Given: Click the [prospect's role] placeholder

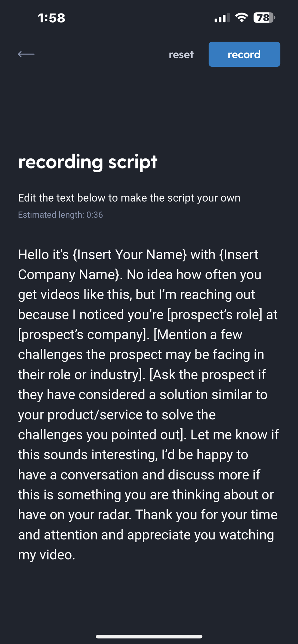Looking at the screenshot, I should click(x=215, y=315).
